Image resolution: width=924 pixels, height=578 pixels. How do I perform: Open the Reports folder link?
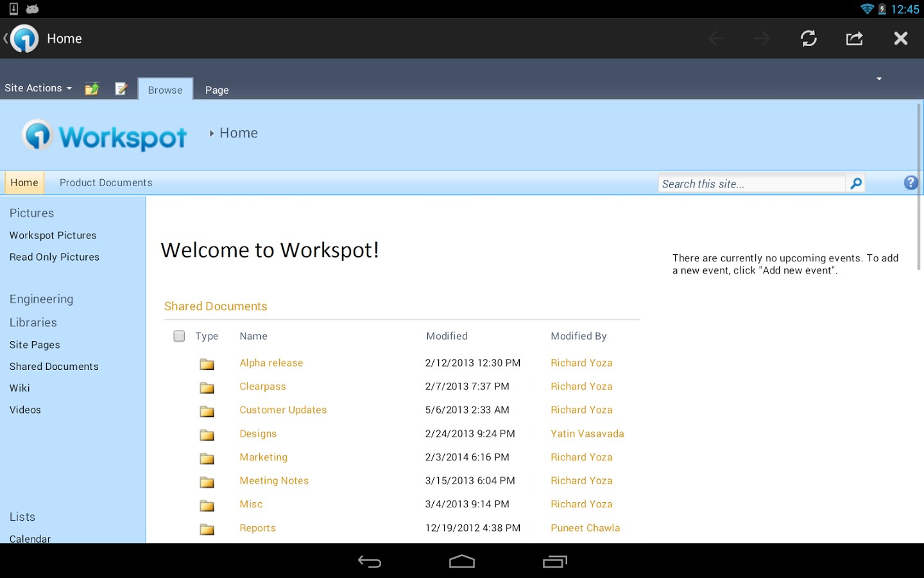257,528
